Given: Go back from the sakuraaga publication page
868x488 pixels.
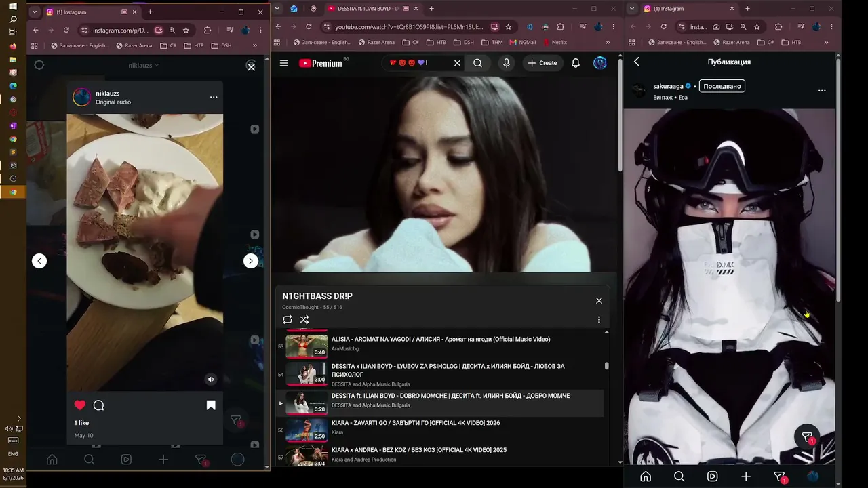Looking at the screenshot, I should tap(637, 62).
